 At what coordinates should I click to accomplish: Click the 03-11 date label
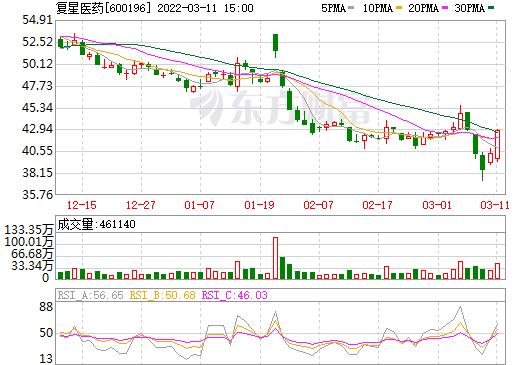[x=495, y=205]
